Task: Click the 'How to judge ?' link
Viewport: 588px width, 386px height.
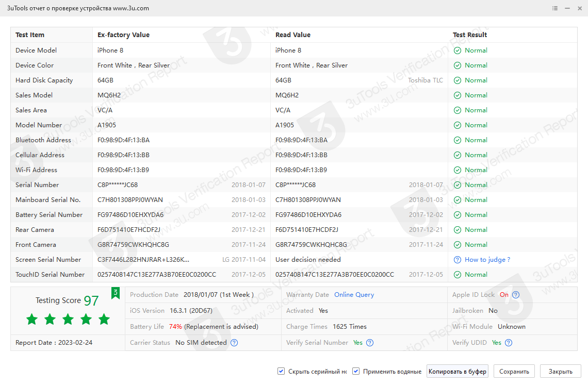Action: (x=487, y=260)
